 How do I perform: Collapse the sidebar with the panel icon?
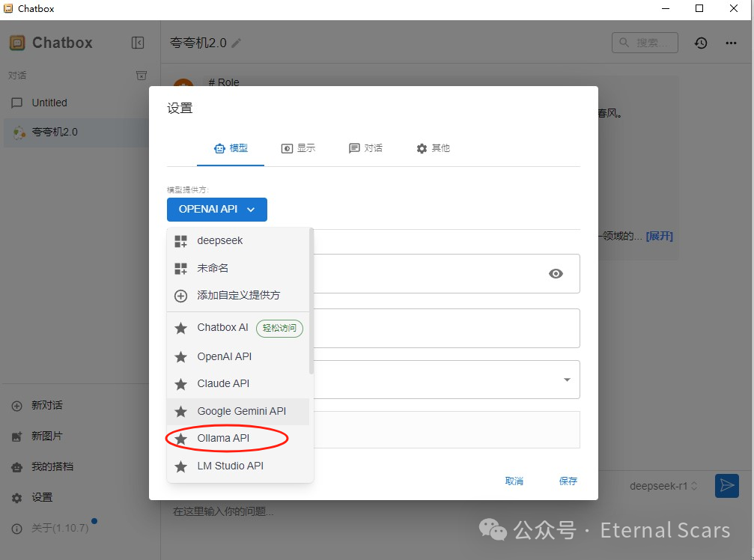click(138, 43)
